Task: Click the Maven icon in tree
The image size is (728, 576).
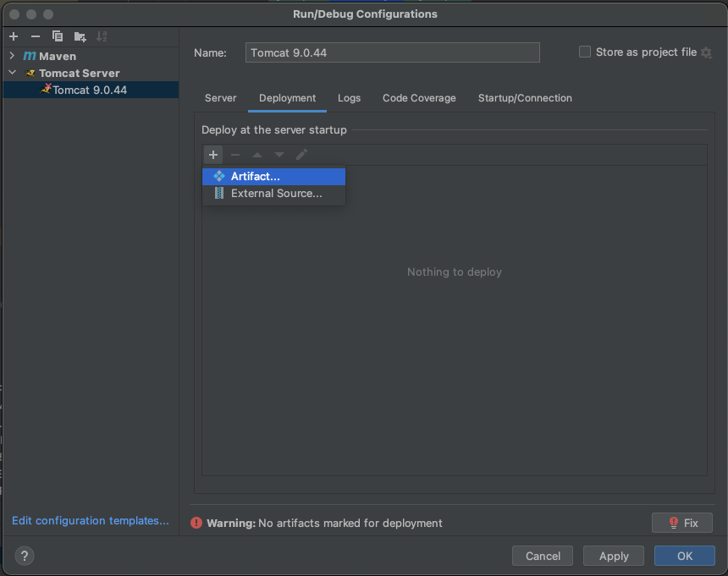Action: 30,56
